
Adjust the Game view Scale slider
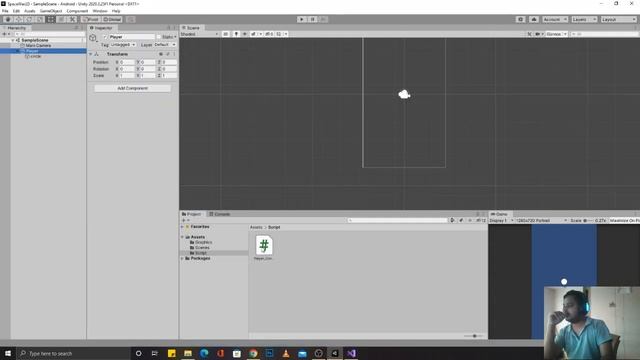588,220
